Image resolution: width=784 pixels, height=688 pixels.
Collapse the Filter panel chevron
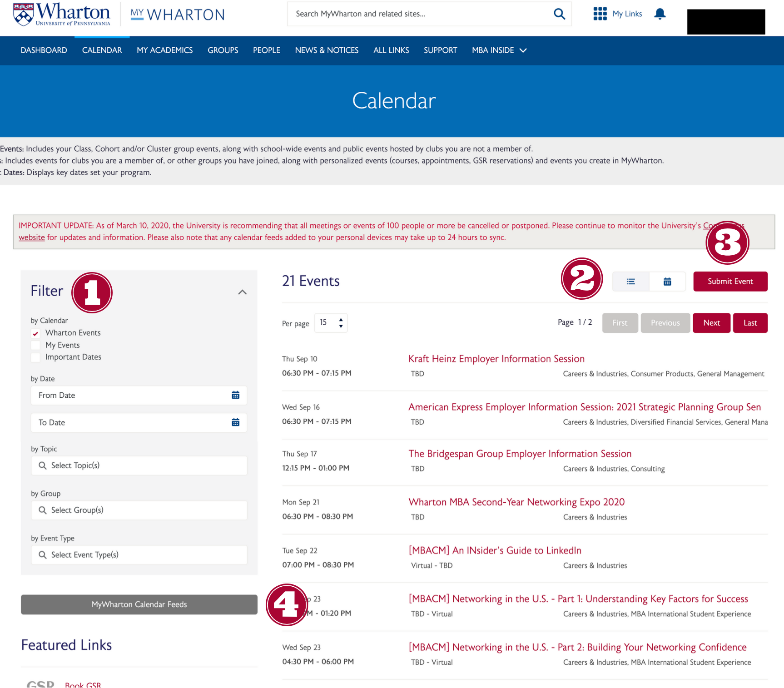(243, 292)
